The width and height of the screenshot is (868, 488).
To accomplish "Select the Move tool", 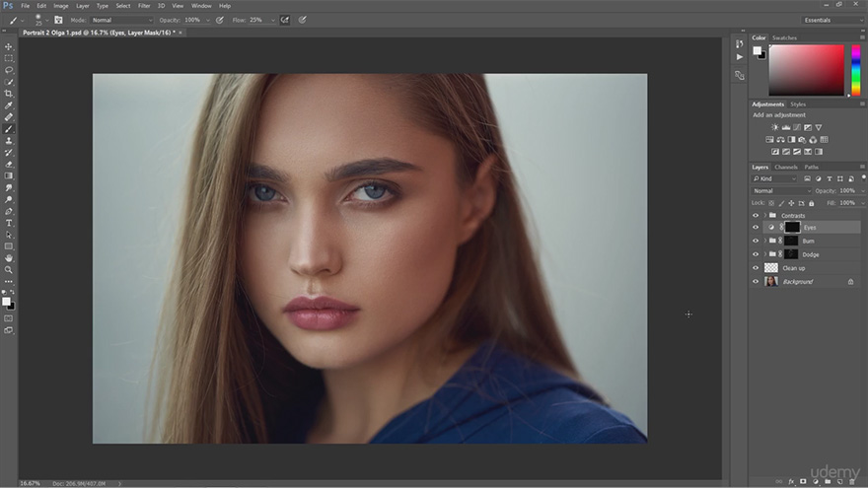I will [x=8, y=47].
